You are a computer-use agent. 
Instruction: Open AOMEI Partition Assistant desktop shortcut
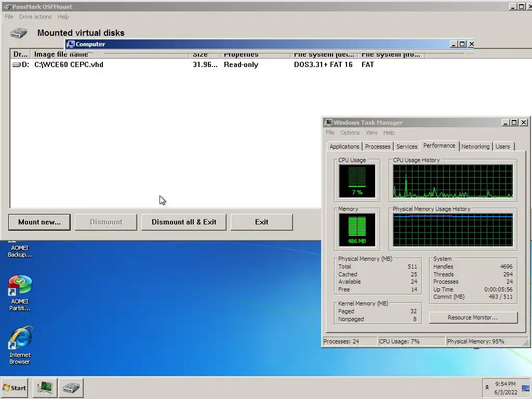point(20,293)
